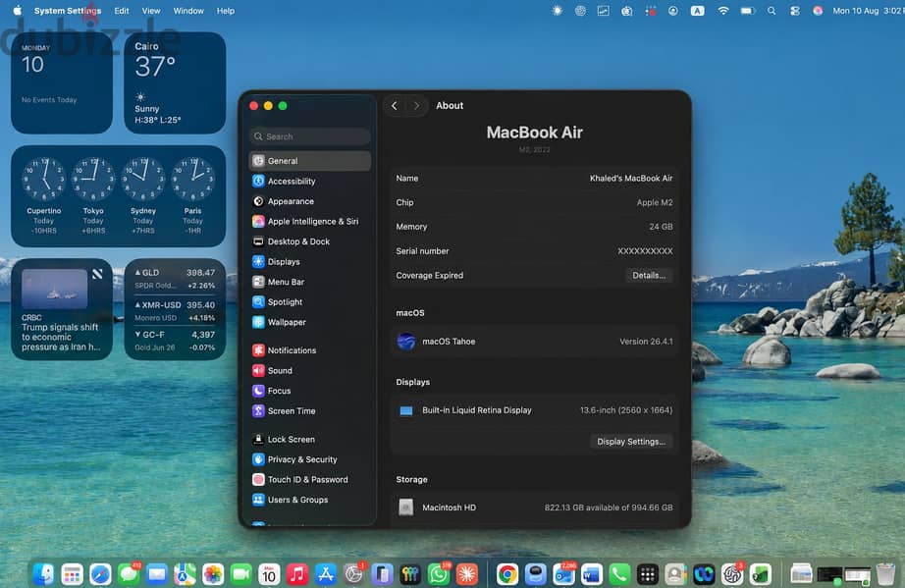Click the GLD stock entry in widget

coord(175,278)
